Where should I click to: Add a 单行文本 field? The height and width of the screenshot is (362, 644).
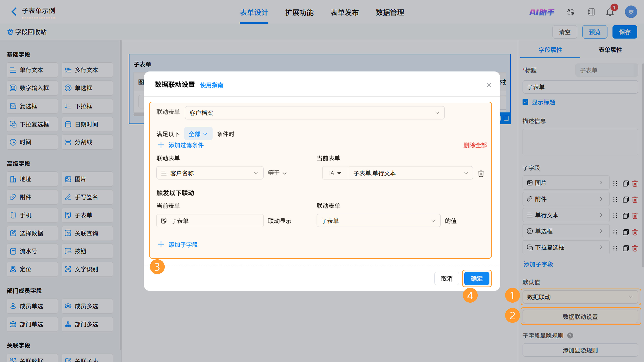32,70
